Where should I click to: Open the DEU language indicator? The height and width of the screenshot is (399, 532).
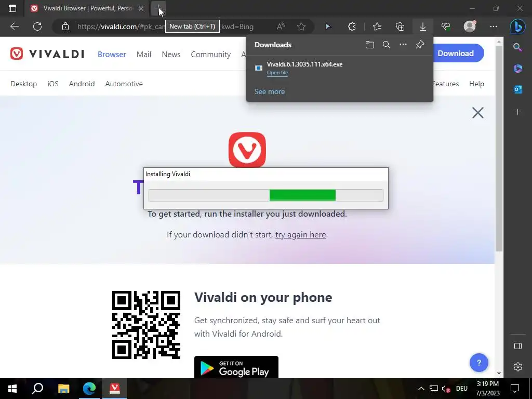461,389
